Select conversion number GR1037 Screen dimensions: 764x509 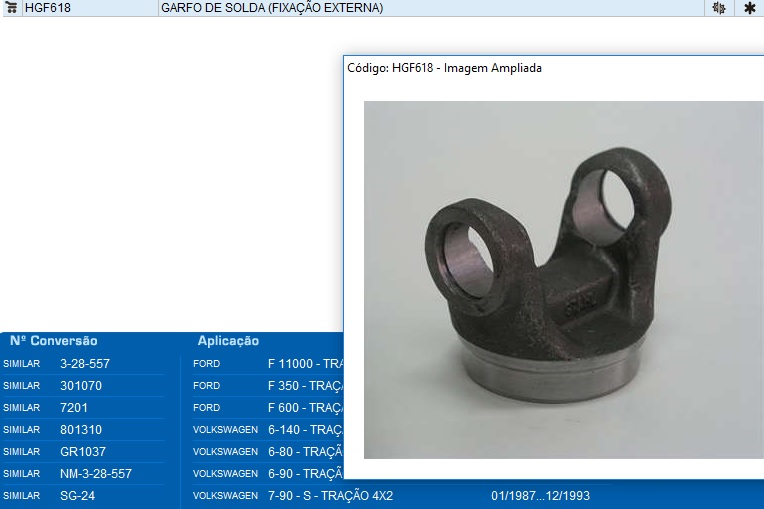tap(83, 452)
